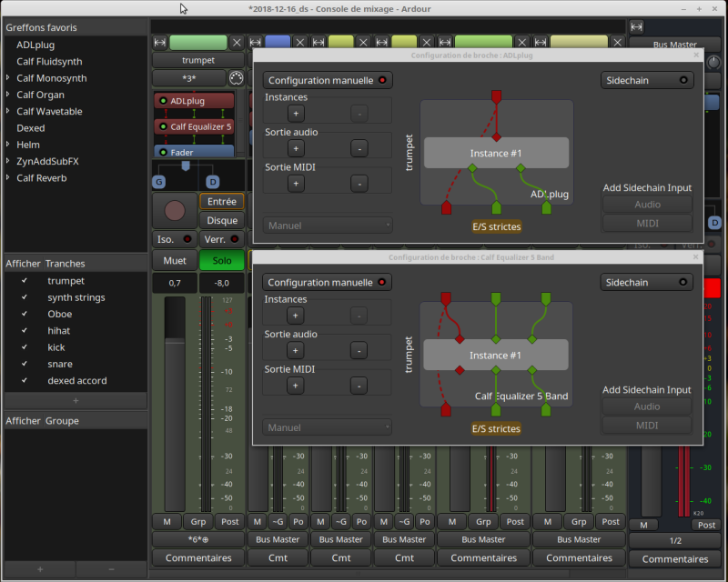Hide the trumpet strip with its X icon
Image resolution: width=728 pixels, height=582 pixels.
click(237, 43)
